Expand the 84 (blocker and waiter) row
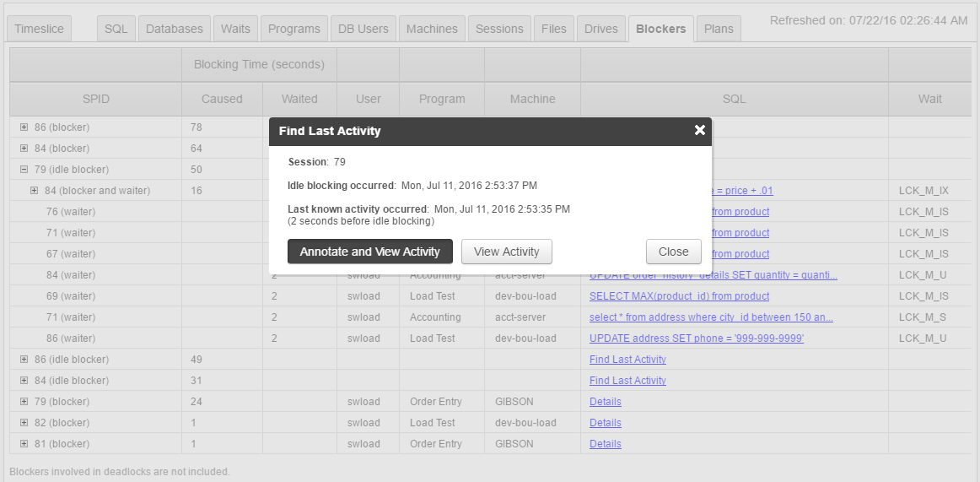980x482 pixels. coord(34,191)
